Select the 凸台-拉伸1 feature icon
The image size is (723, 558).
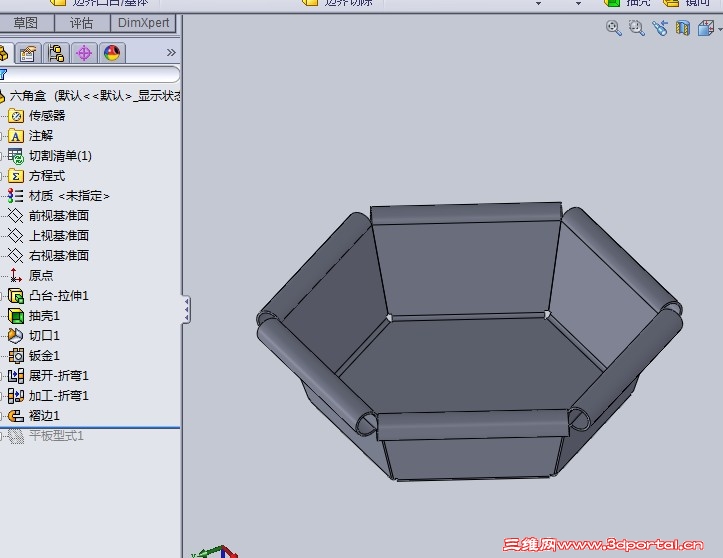(x=16, y=296)
